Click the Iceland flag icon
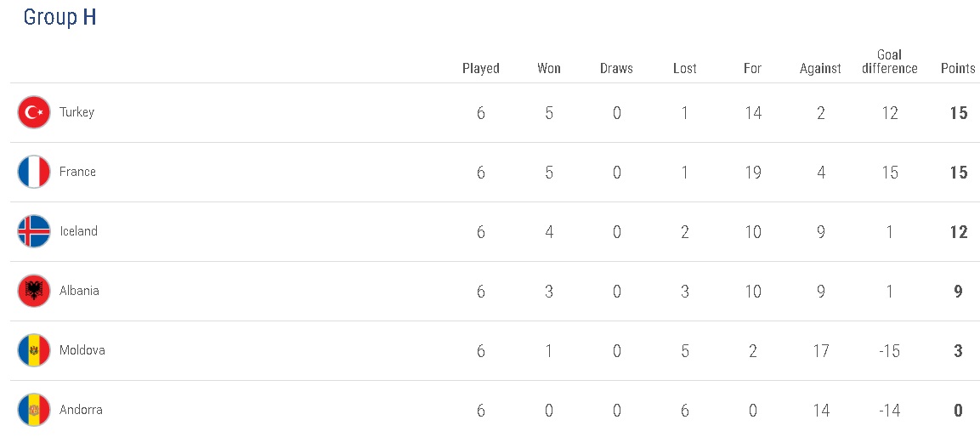This screenshot has width=980, height=437. click(x=34, y=231)
